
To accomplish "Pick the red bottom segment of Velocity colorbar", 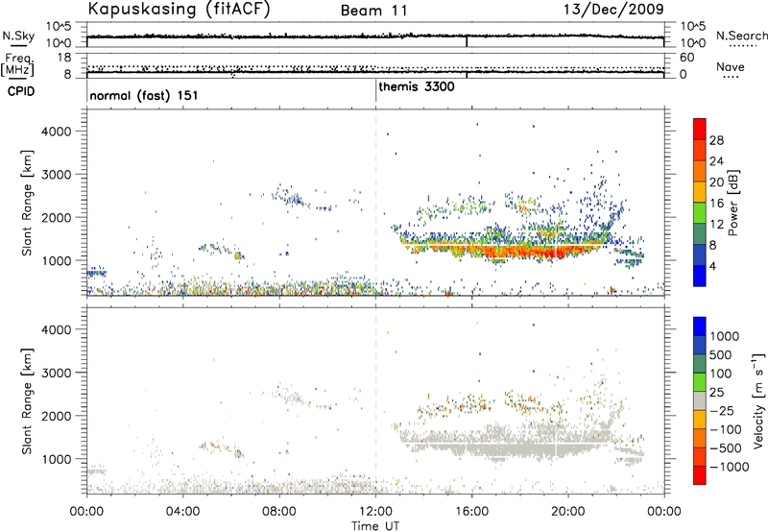I will [x=700, y=475].
